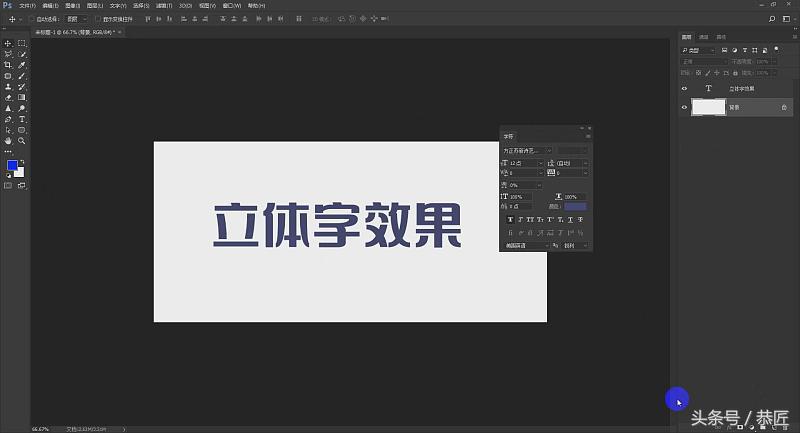The width and height of the screenshot is (800, 433).
Task: Select the Crop tool
Action: click(x=8, y=65)
